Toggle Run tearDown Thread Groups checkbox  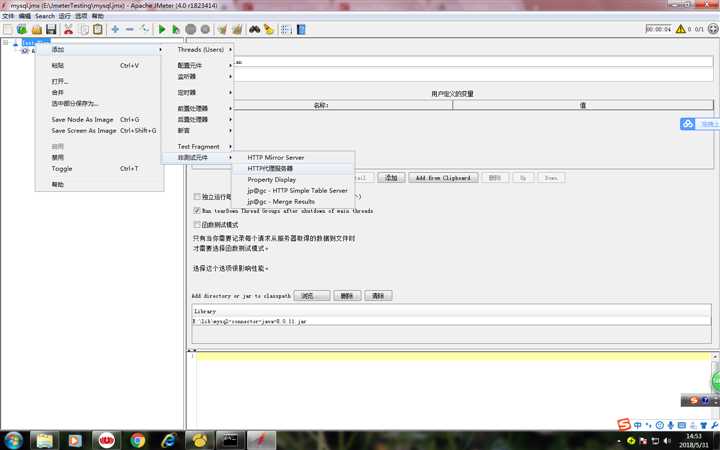coord(197,210)
